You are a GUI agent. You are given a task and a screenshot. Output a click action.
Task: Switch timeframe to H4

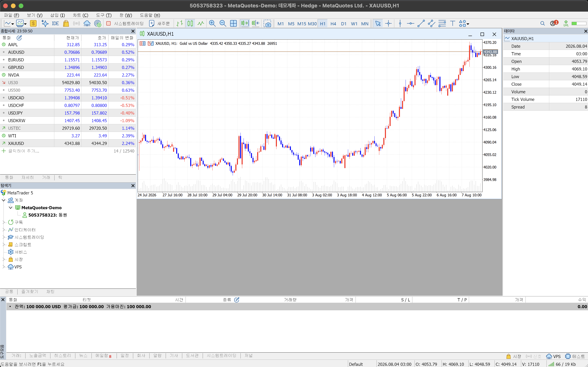pos(333,24)
